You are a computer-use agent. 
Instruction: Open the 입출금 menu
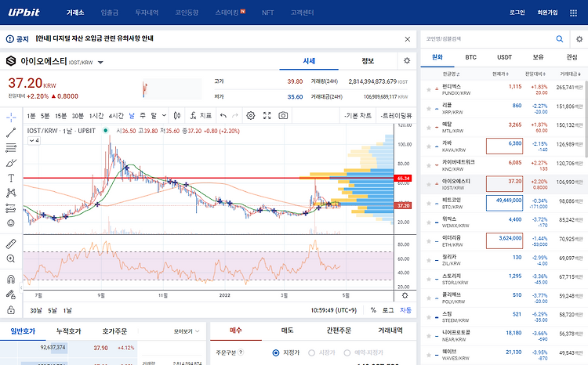[110, 13]
